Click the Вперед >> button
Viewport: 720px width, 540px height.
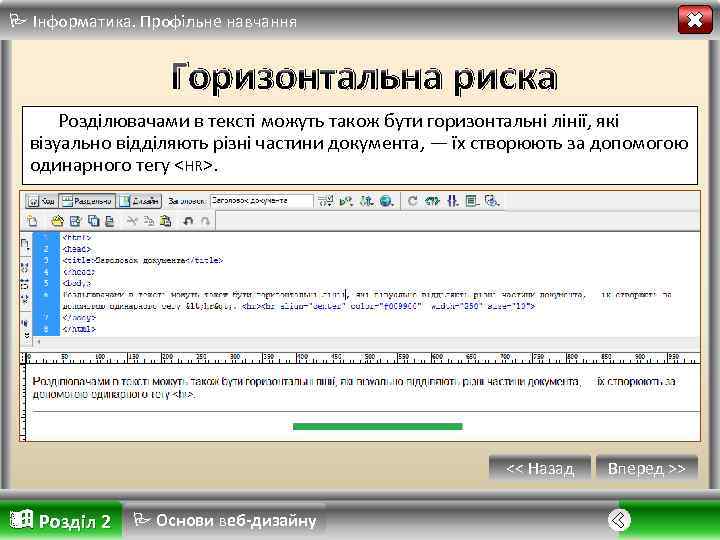point(647,468)
